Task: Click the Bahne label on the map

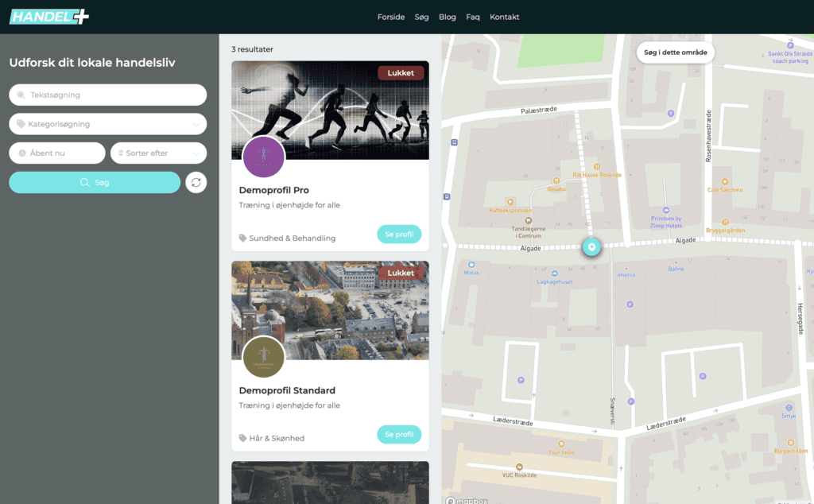Action: [676, 269]
